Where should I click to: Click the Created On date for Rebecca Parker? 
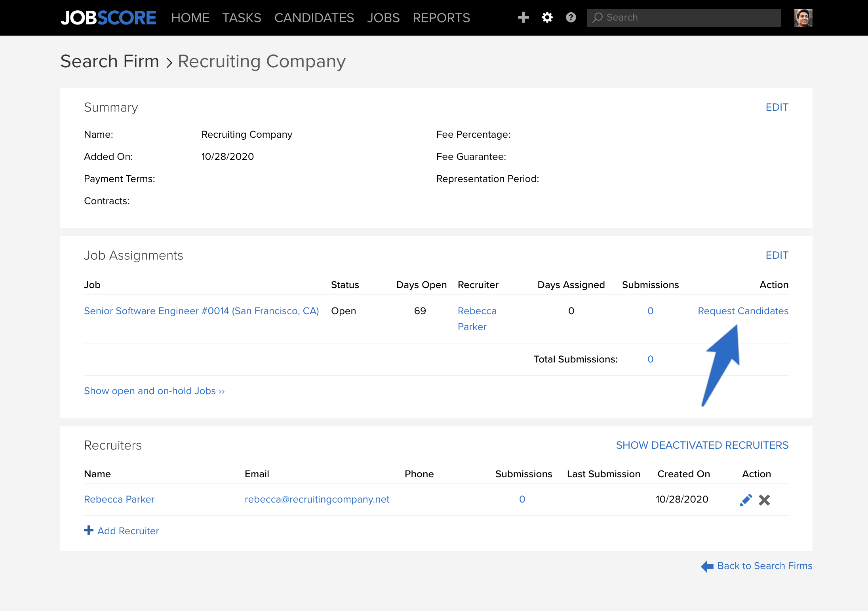[x=682, y=499]
